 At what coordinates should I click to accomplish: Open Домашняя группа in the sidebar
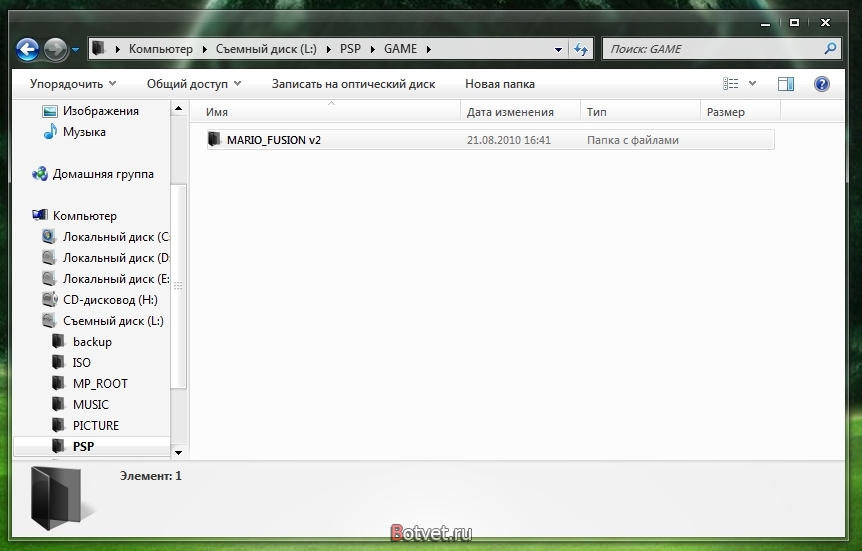[103, 174]
